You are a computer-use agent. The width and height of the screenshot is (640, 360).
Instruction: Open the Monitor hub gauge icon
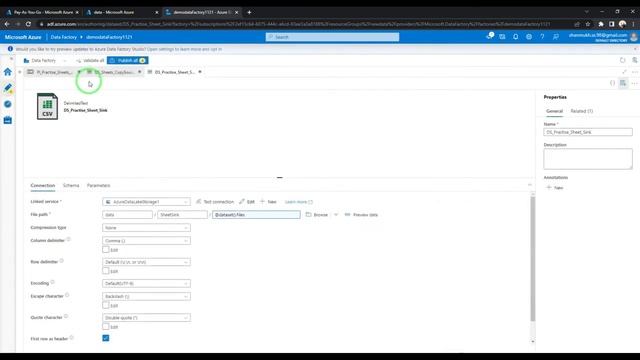click(8, 104)
